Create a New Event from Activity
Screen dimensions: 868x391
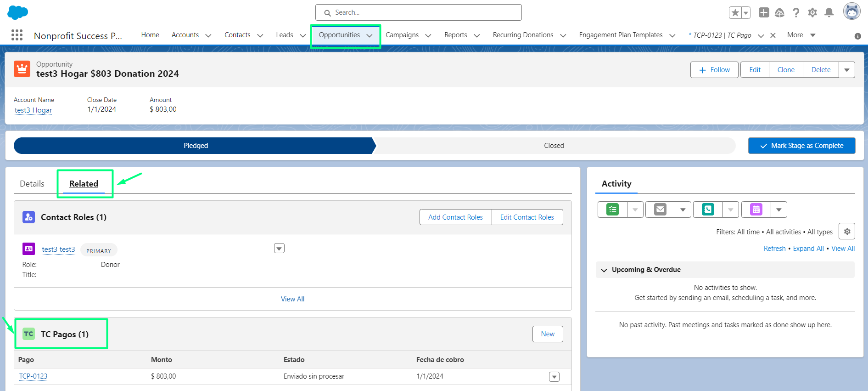click(756, 210)
